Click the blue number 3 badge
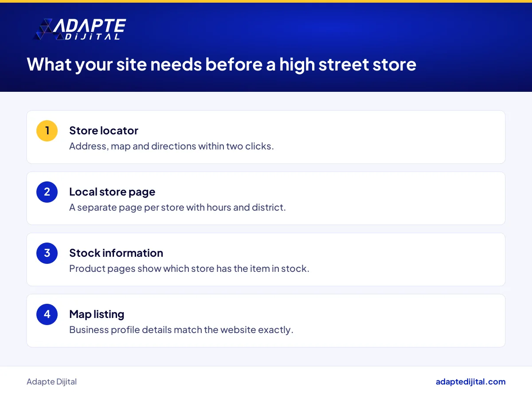This screenshot has height=404, width=532. (47, 253)
